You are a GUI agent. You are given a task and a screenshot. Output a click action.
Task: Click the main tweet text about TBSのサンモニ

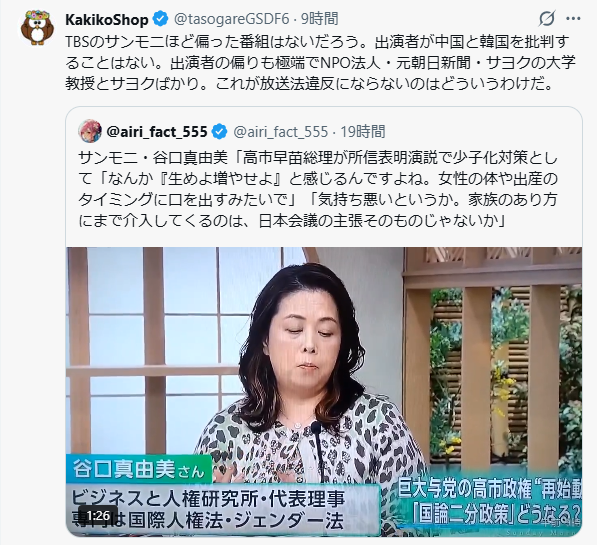click(320, 63)
